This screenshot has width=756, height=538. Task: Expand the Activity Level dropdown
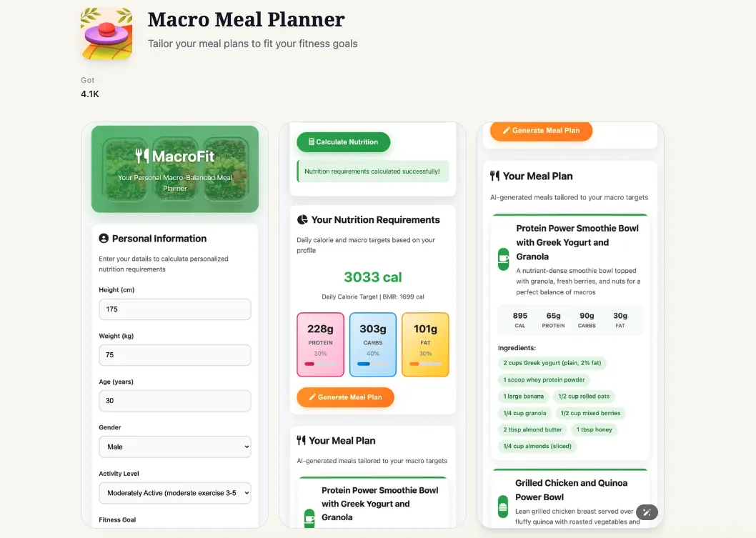pyautogui.click(x=175, y=493)
